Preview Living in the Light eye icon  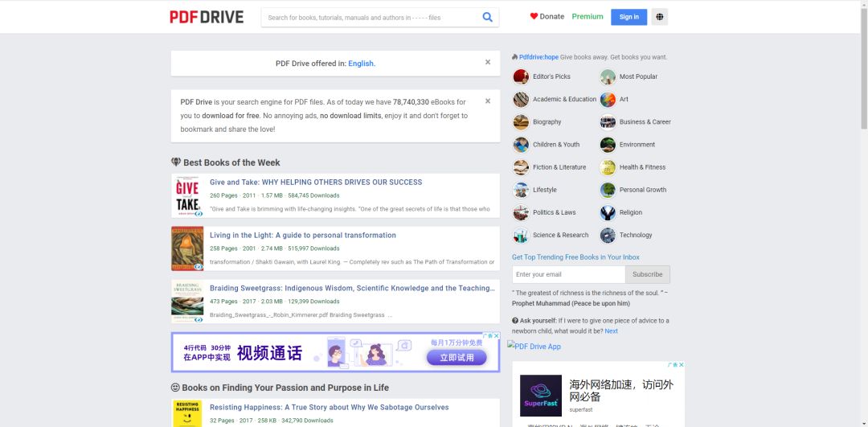tap(199, 267)
